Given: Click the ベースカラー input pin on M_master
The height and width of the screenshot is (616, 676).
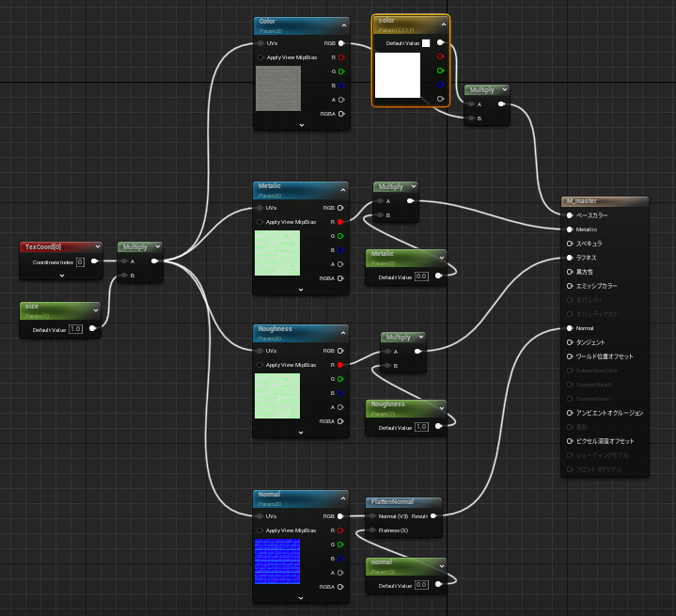Looking at the screenshot, I should tap(570, 215).
